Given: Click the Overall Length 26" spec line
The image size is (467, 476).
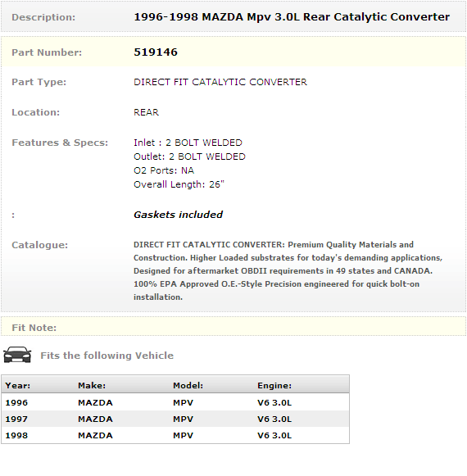Looking at the screenshot, I should [179, 184].
